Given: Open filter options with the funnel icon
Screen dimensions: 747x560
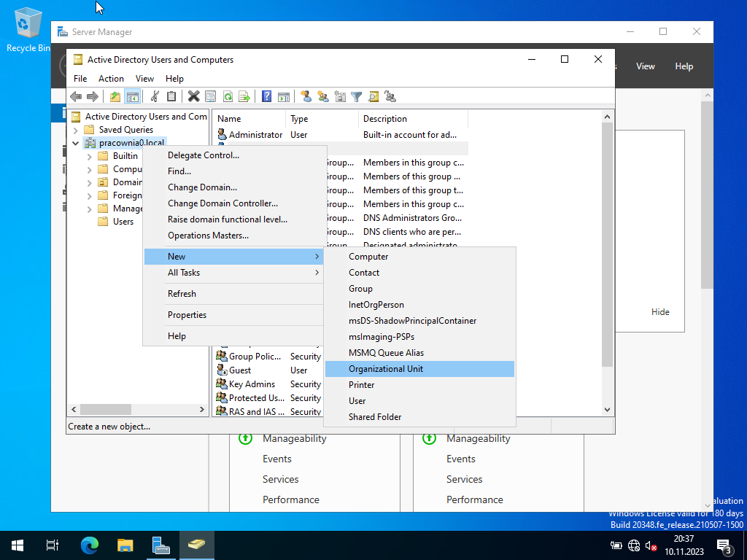Looking at the screenshot, I should 356,97.
